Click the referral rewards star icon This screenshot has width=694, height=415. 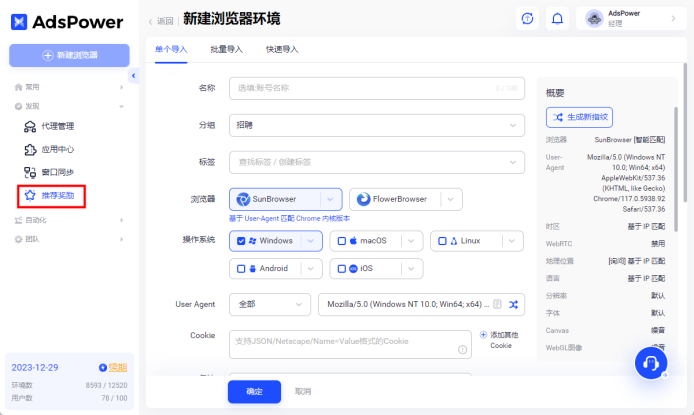click(30, 195)
